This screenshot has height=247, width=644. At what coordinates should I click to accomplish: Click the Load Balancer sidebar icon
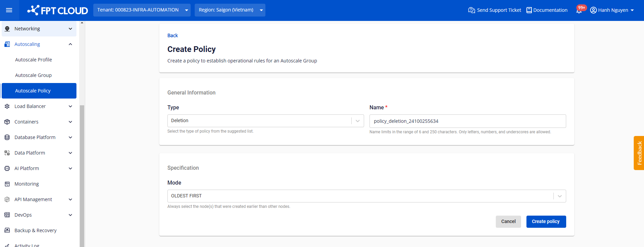[7, 106]
